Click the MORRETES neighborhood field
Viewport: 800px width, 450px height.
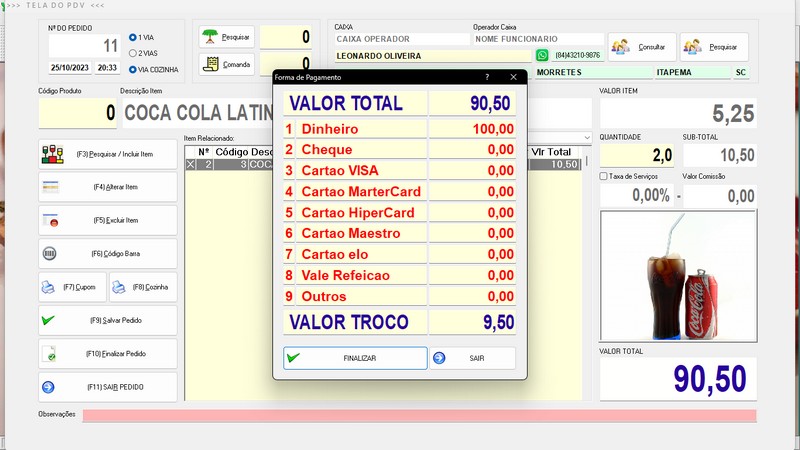click(x=593, y=72)
